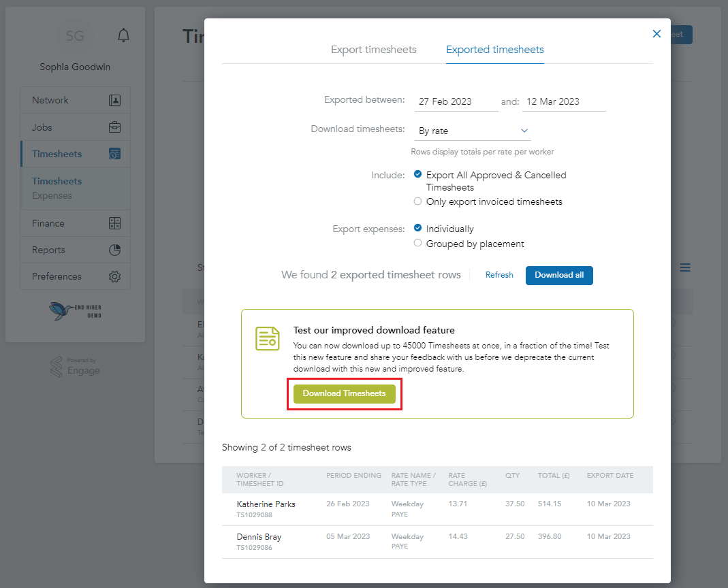The image size is (728, 588).
Task: Select Only export invoiced timesheets
Action: (x=416, y=201)
